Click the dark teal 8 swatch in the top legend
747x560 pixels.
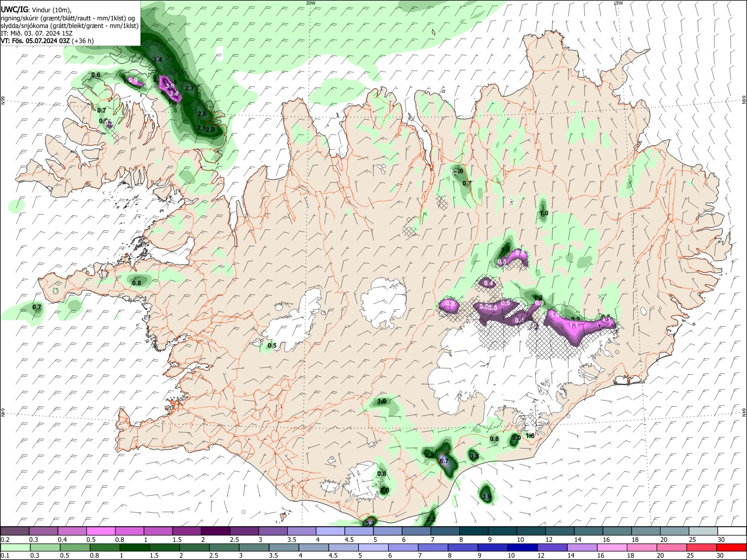(474, 531)
